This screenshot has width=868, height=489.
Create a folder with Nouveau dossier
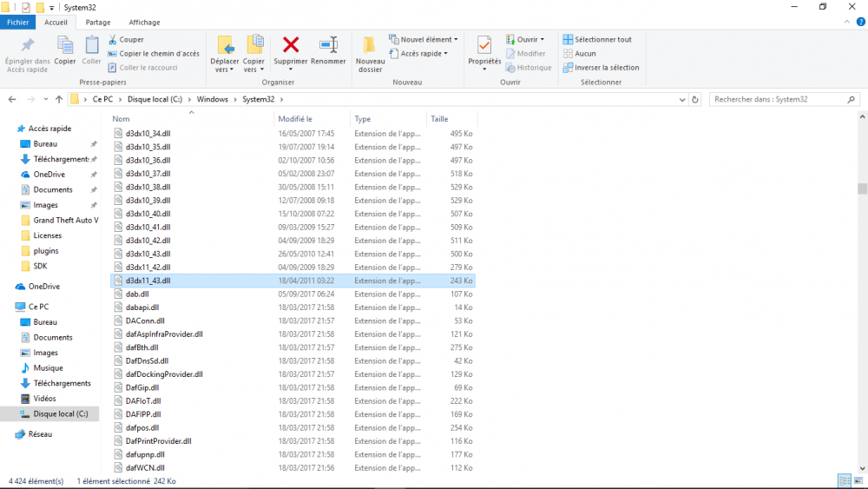coord(370,54)
